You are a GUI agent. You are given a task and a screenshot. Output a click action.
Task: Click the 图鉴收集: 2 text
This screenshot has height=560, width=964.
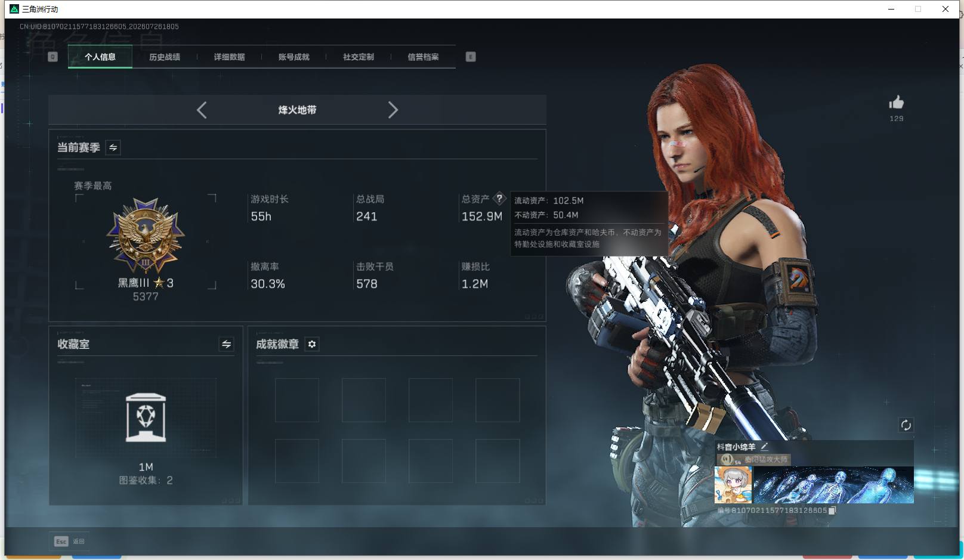coord(146,481)
